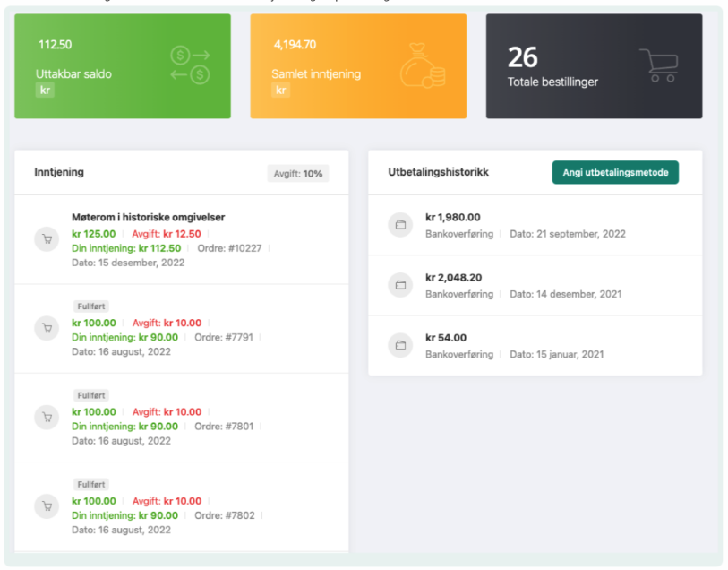Click wallet icon beside kr 2,048.20 payout
The image size is (728, 570).
400,285
